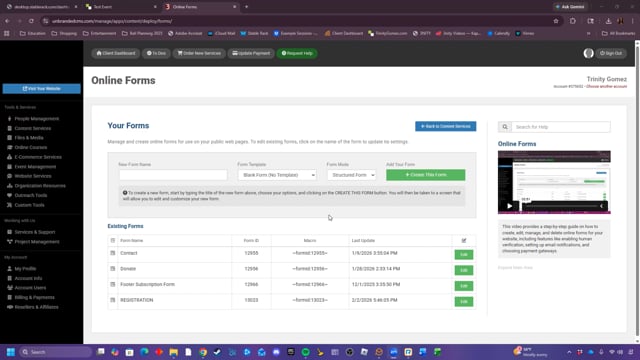Click the row icon next to Donate form

(113, 269)
